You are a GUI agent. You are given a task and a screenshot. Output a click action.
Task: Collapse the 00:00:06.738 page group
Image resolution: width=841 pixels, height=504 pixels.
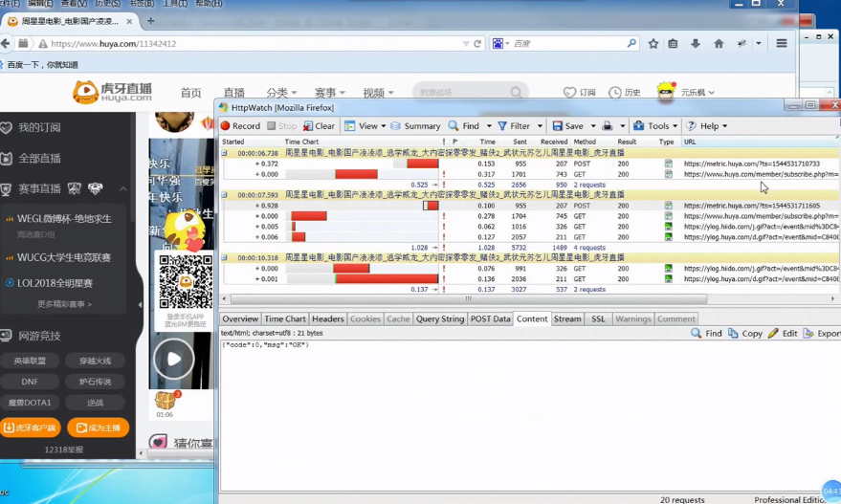click(x=225, y=153)
